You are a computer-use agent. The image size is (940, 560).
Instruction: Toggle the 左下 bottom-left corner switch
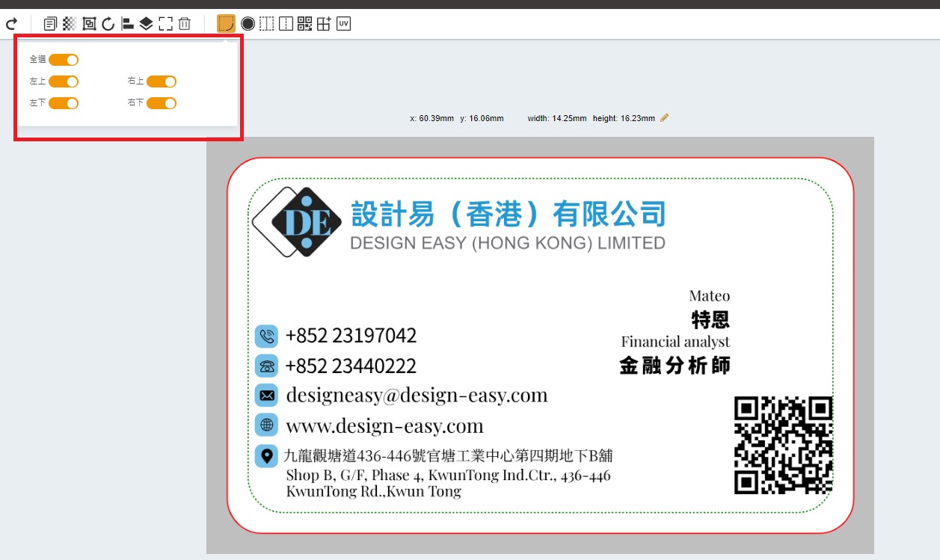tap(64, 103)
